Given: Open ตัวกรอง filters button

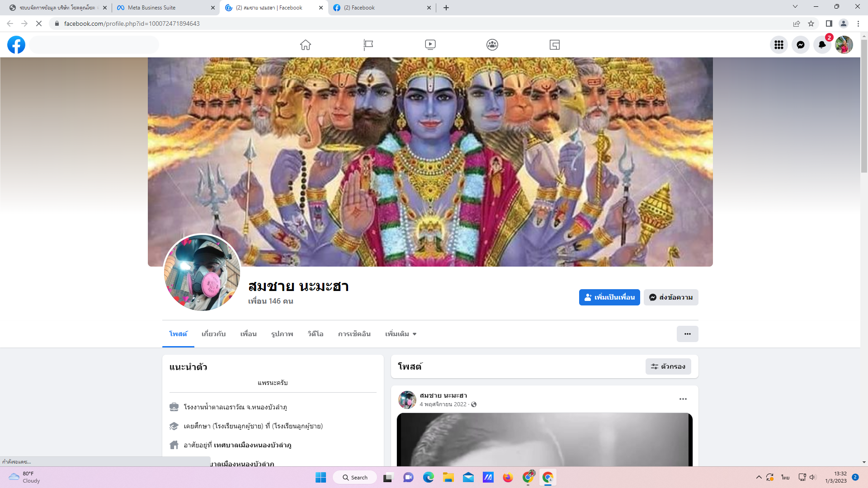Looking at the screenshot, I should tap(668, 366).
